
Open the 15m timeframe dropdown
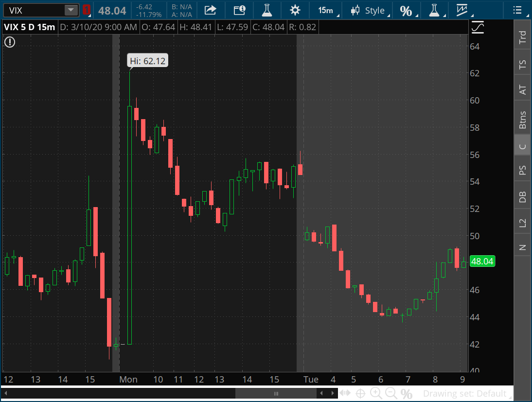tap(328, 10)
